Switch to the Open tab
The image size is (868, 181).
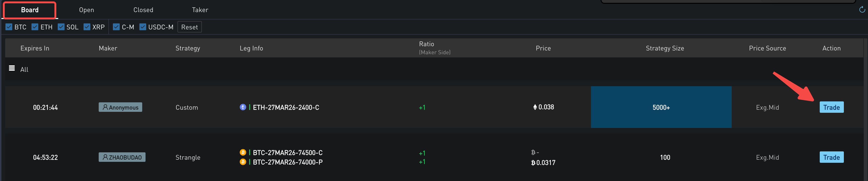click(x=87, y=10)
